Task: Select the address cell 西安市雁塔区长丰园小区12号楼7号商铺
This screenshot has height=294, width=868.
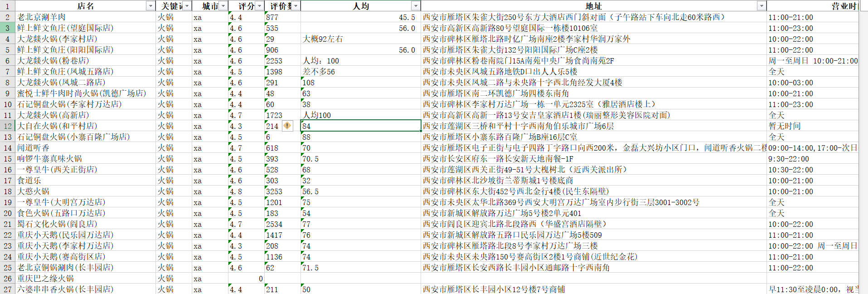Action: point(594,289)
